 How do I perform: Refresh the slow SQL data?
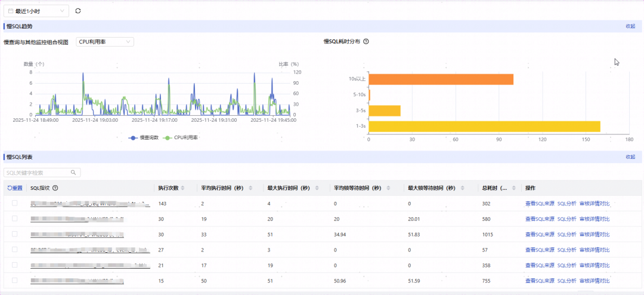tap(78, 11)
